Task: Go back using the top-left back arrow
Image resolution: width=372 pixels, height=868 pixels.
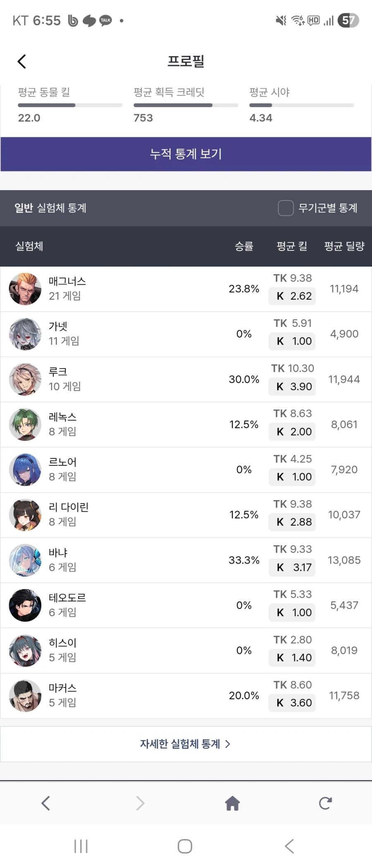Action: point(21,61)
